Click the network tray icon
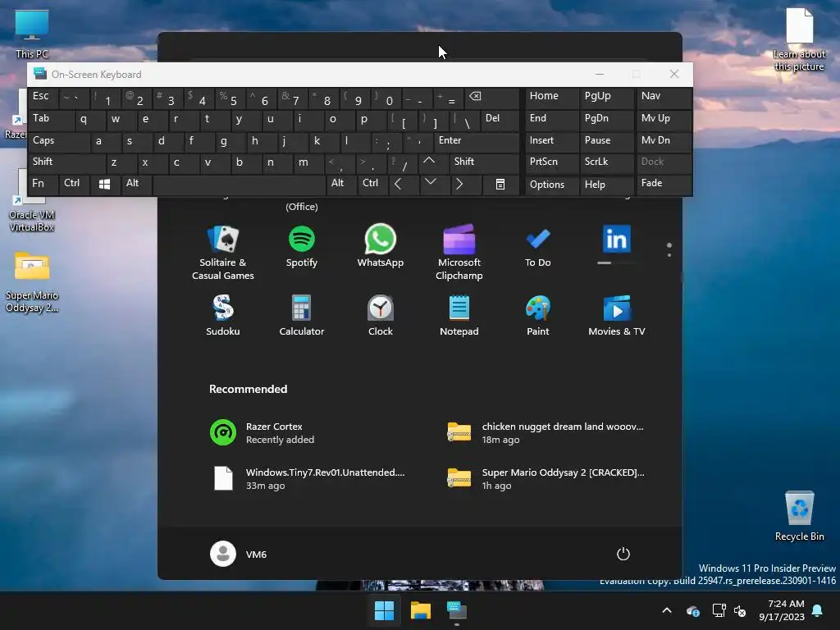The image size is (840, 630). (x=719, y=610)
